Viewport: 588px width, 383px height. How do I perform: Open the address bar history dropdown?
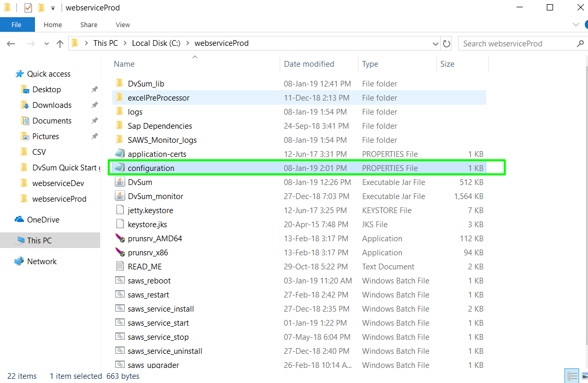pyautogui.click(x=436, y=43)
